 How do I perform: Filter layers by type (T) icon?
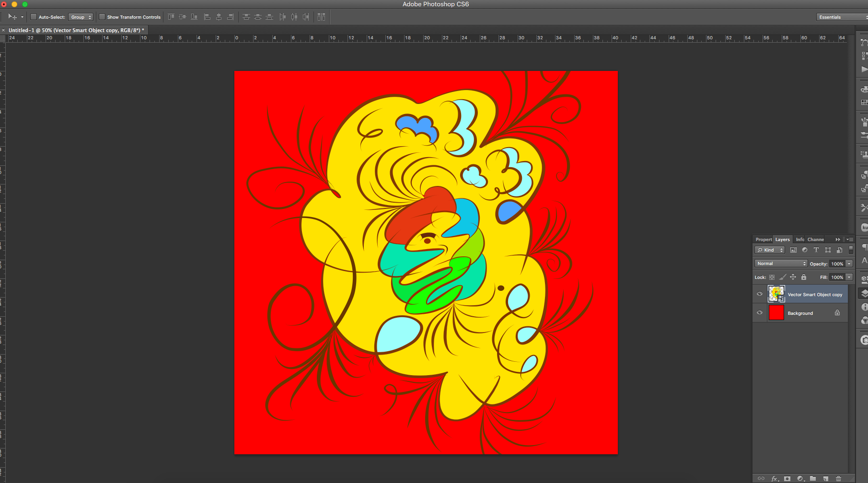tap(816, 250)
